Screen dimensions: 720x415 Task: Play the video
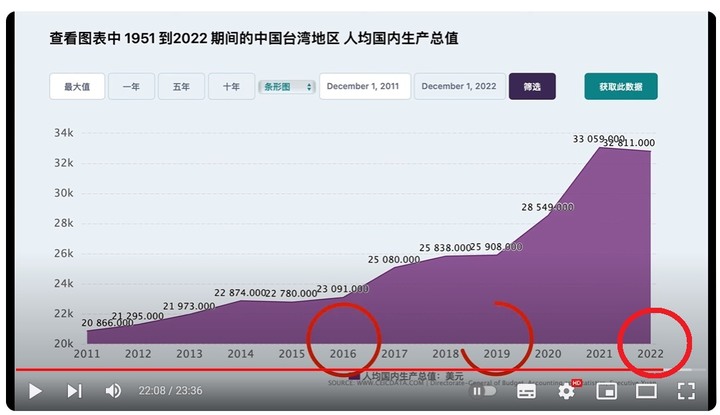point(35,391)
